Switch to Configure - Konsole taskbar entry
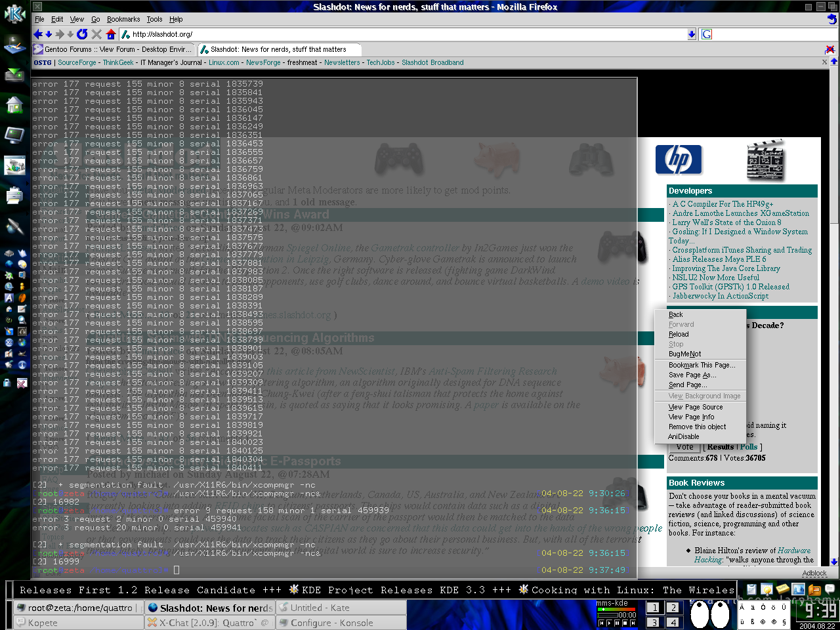 [x=340, y=623]
